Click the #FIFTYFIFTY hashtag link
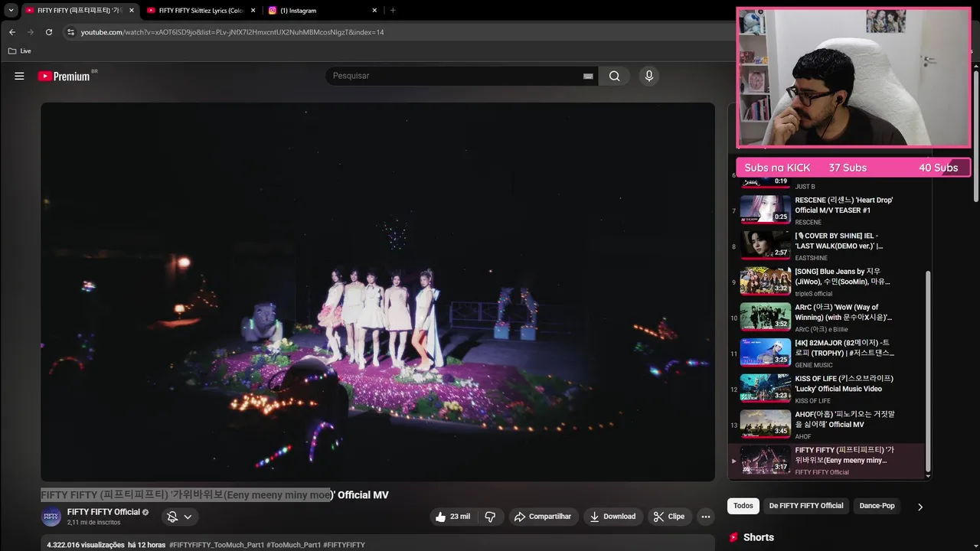This screenshot has height=551, width=980. [x=344, y=545]
